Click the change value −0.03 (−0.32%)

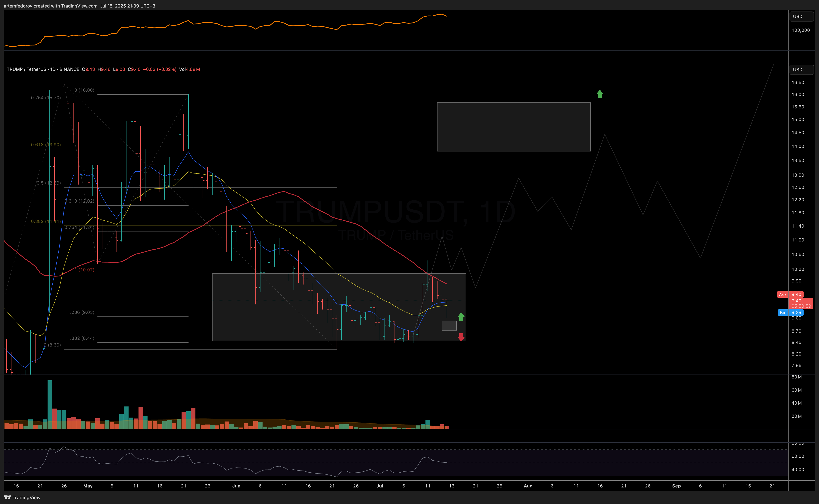(160, 69)
